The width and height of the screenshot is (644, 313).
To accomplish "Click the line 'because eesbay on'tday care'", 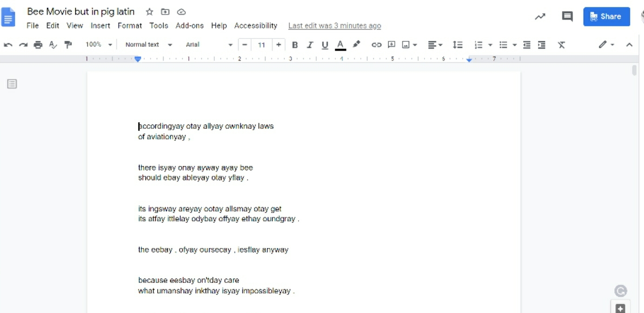I will point(189,280).
